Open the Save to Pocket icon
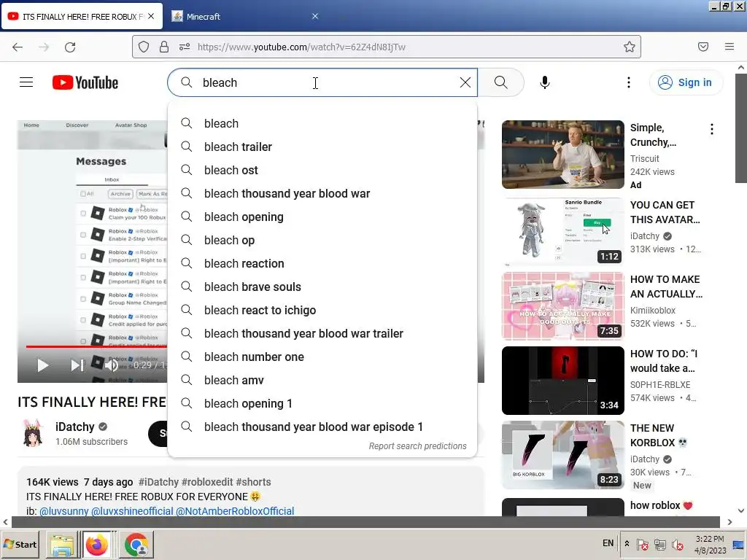Image resolution: width=747 pixels, height=560 pixels. tap(703, 47)
